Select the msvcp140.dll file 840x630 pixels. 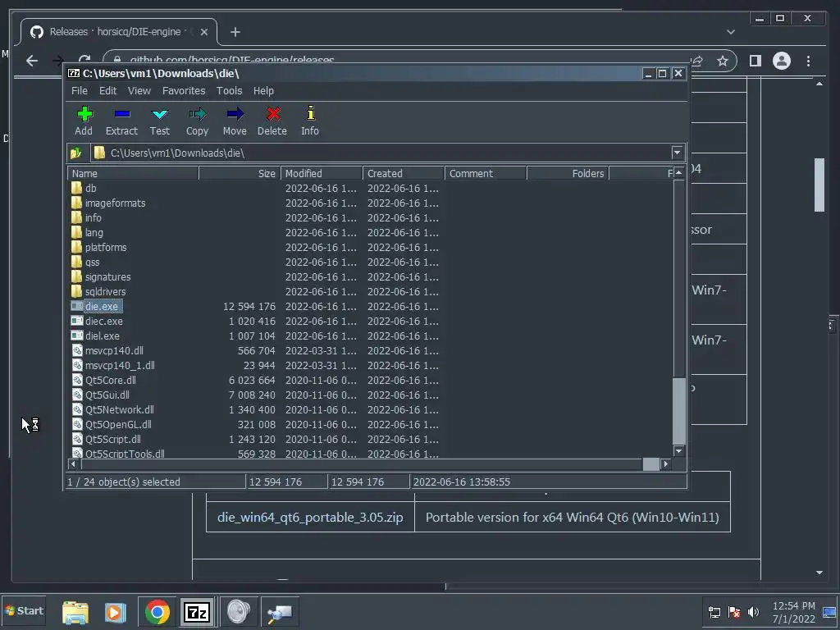tap(113, 350)
